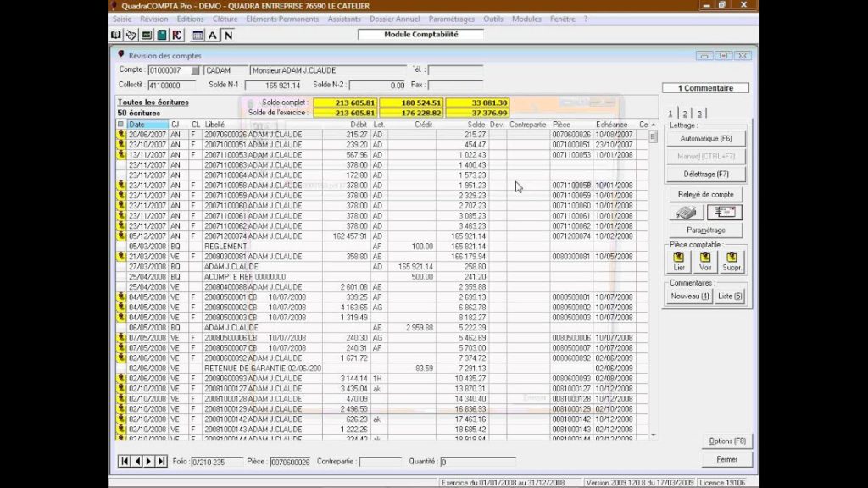Click the red RC toolbar icon
Screen dimensions: 868x488
point(176,35)
